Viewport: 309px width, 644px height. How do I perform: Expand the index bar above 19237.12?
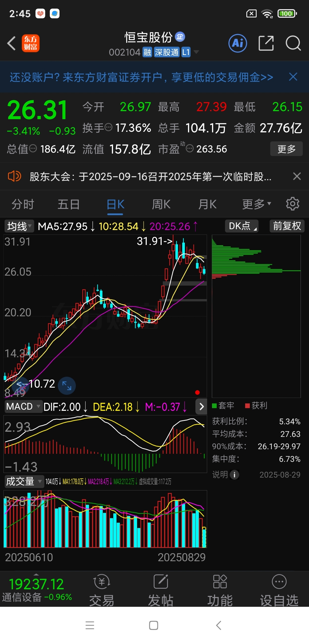[x=36, y=574]
